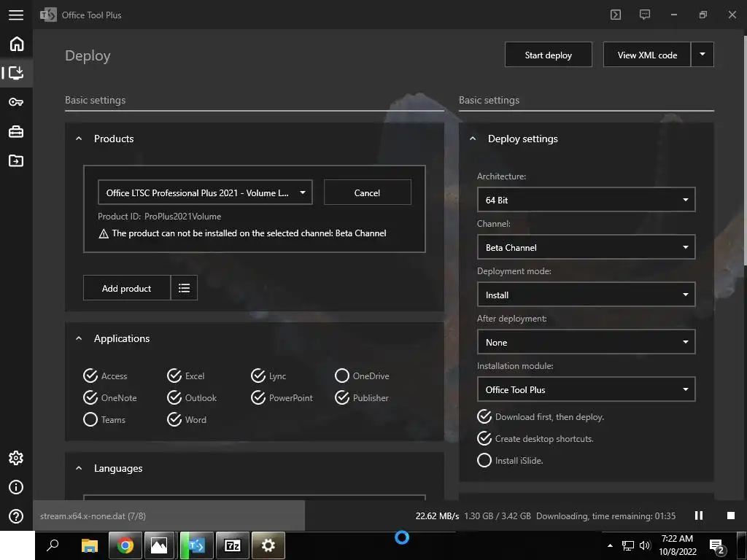Screen dimensions: 747x560
Task: Open the network tray icon
Action: click(x=628, y=545)
